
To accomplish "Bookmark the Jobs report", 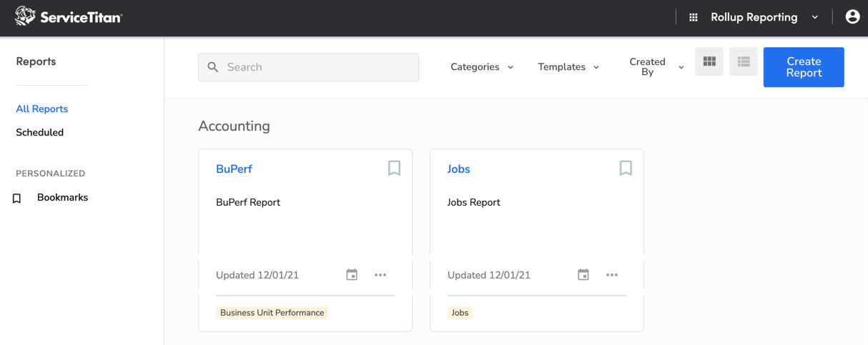I will point(626,168).
